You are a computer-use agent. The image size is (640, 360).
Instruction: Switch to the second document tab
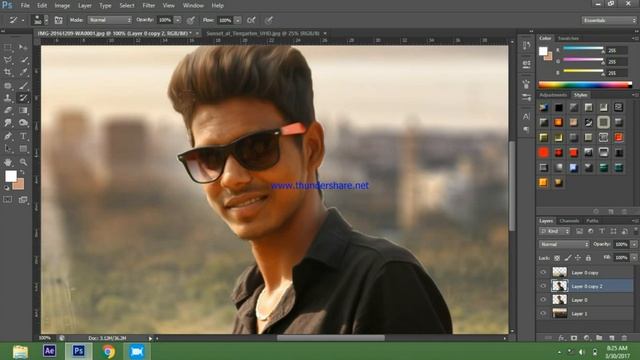click(x=263, y=33)
